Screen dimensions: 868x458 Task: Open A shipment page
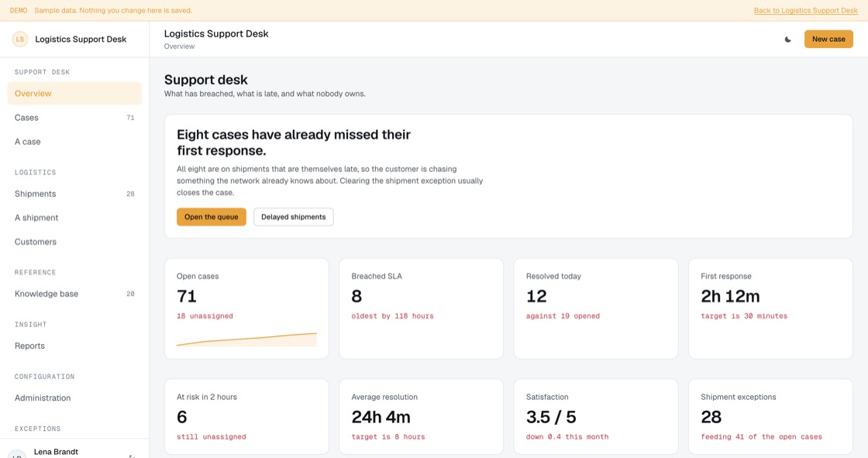pyautogui.click(x=74, y=218)
